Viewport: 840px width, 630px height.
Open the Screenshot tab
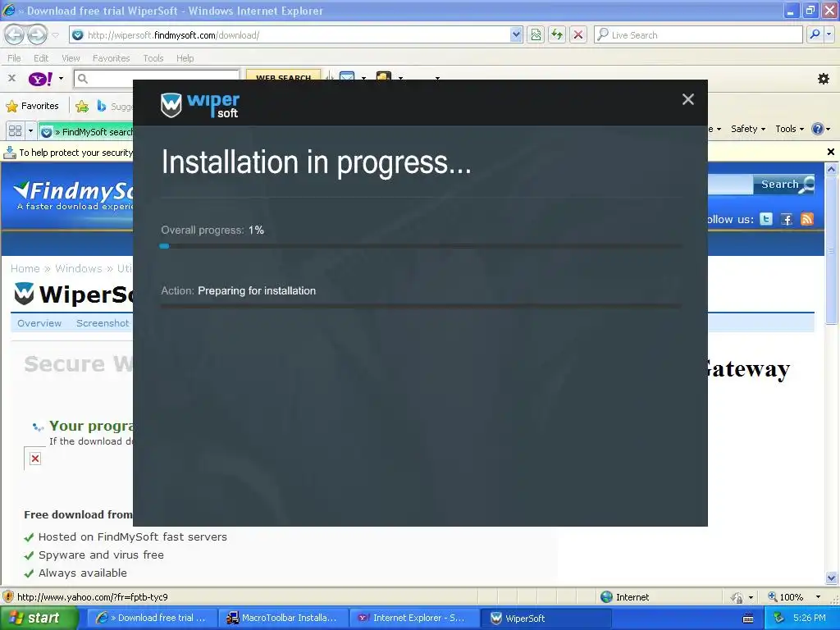103,323
